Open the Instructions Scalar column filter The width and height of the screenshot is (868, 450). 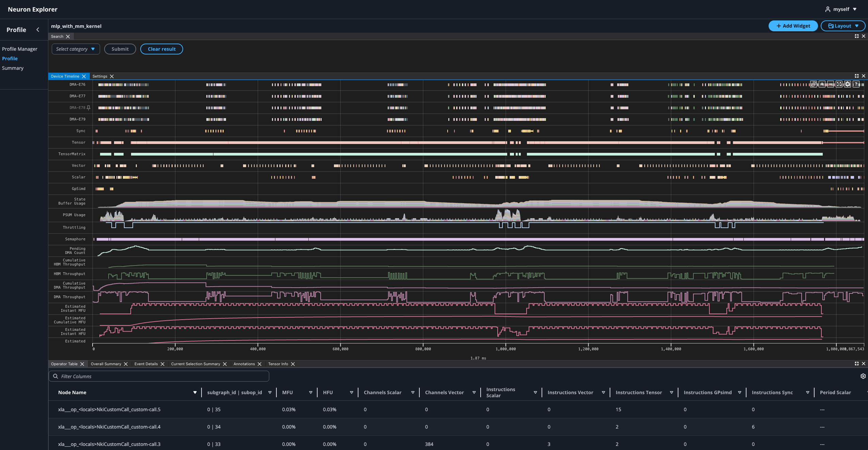(535, 392)
